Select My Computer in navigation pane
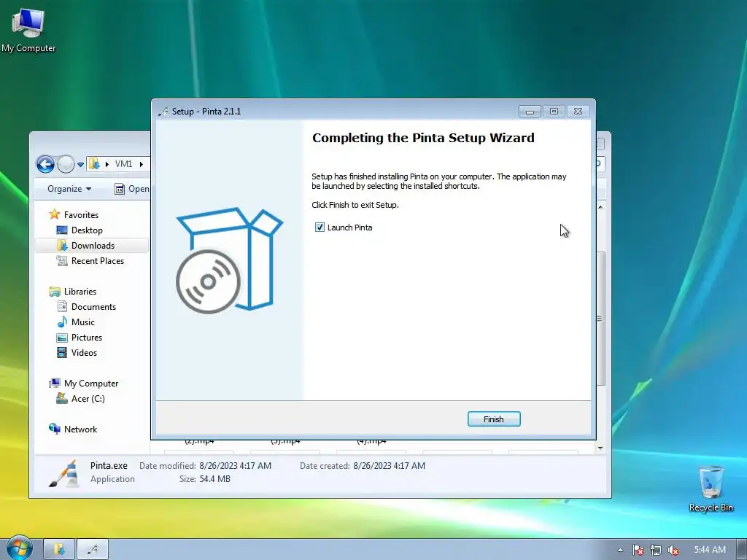Screen dimensions: 747x560 pyautogui.click(x=91, y=384)
